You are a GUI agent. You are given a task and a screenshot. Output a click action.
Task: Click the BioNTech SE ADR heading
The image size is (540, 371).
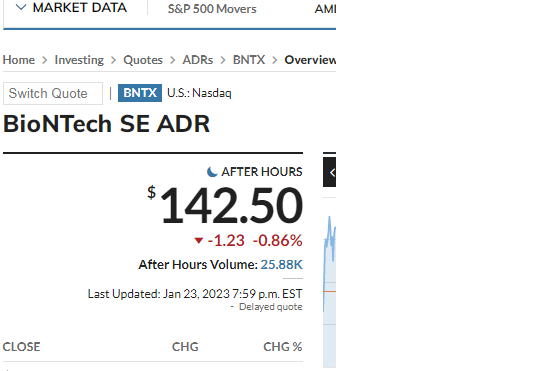(106, 124)
